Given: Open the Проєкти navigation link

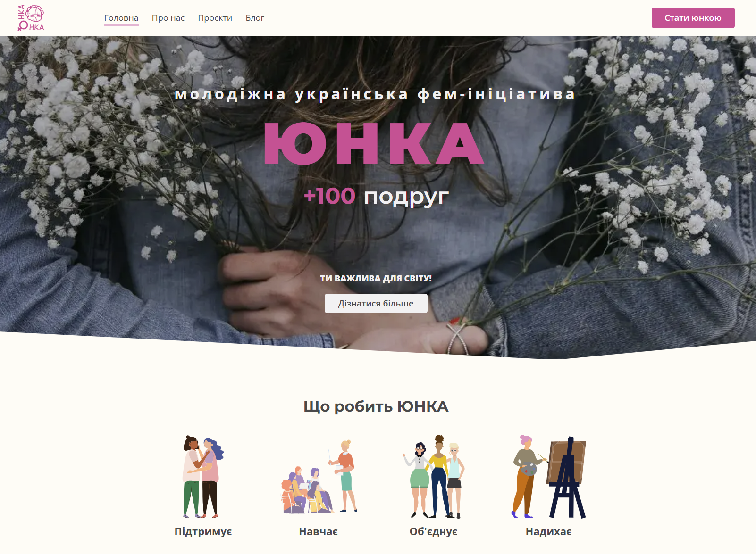Looking at the screenshot, I should coord(215,18).
